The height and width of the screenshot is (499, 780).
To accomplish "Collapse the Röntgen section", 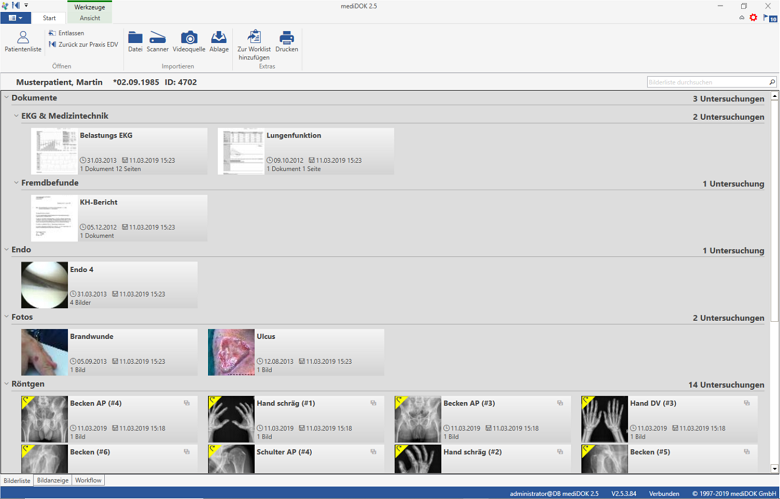I will click(6, 384).
